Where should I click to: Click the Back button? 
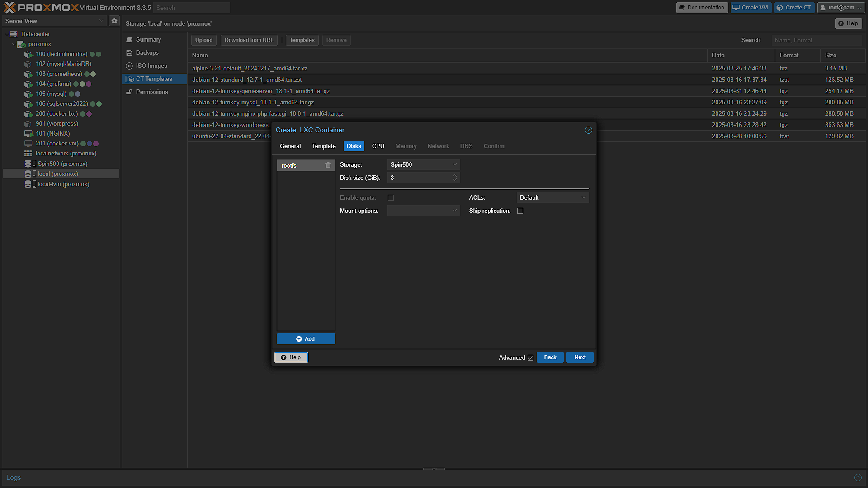[x=550, y=357]
